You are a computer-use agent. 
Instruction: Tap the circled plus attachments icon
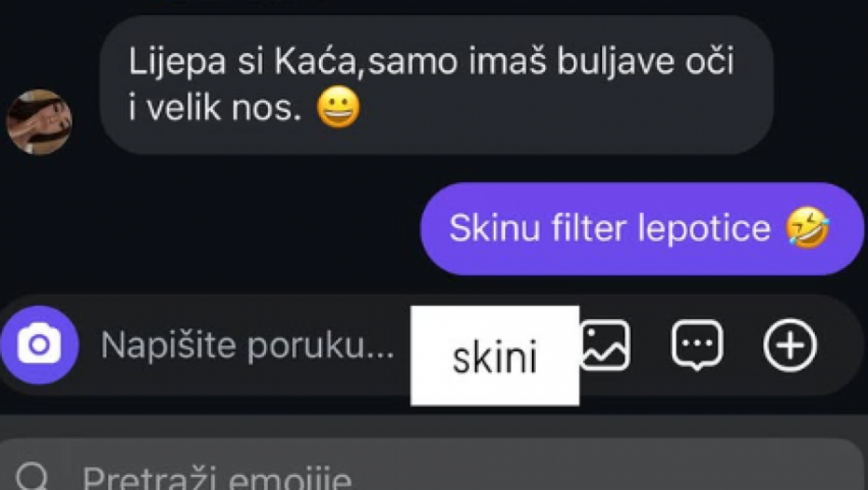[x=790, y=345]
